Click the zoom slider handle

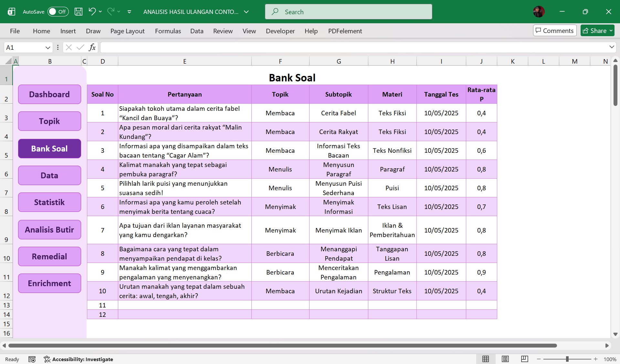[567, 359]
